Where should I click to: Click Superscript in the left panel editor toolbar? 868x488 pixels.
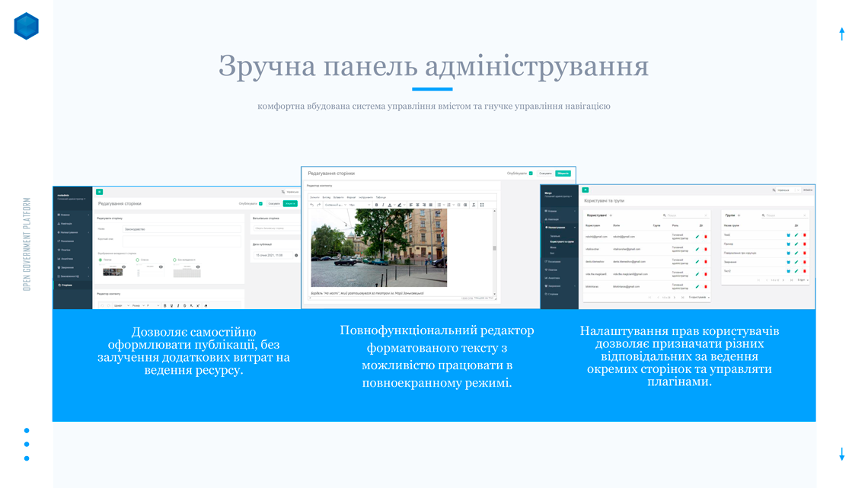click(198, 305)
